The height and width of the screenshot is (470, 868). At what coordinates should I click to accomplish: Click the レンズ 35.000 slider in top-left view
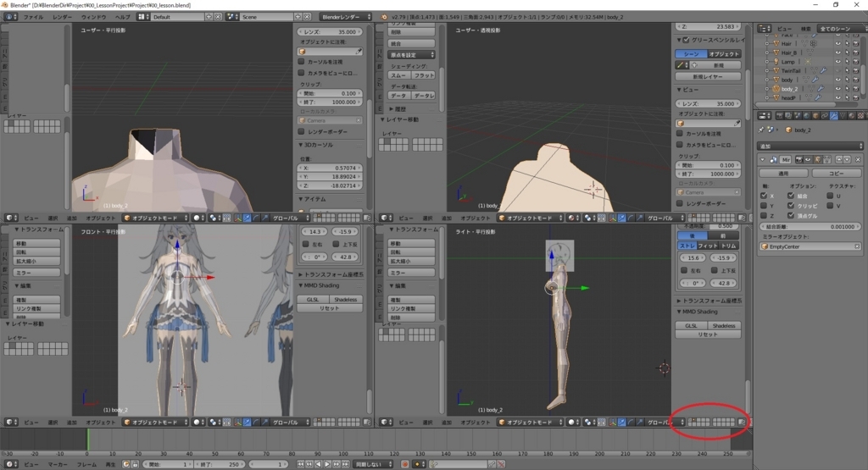[x=330, y=32]
